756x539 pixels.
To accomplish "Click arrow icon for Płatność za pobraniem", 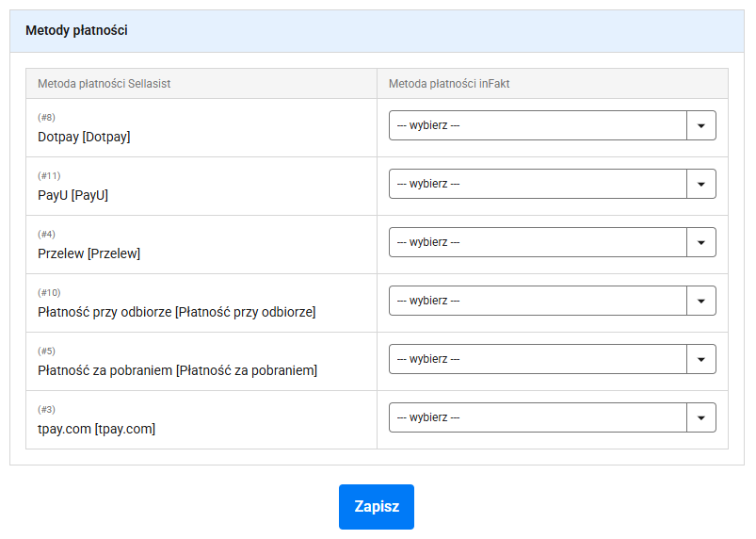I will tap(701, 359).
